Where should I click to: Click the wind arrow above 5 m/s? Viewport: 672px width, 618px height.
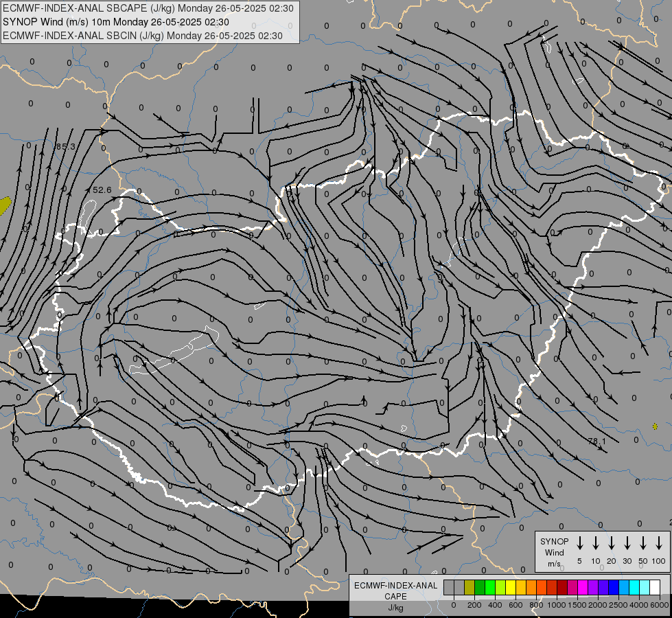(579, 543)
